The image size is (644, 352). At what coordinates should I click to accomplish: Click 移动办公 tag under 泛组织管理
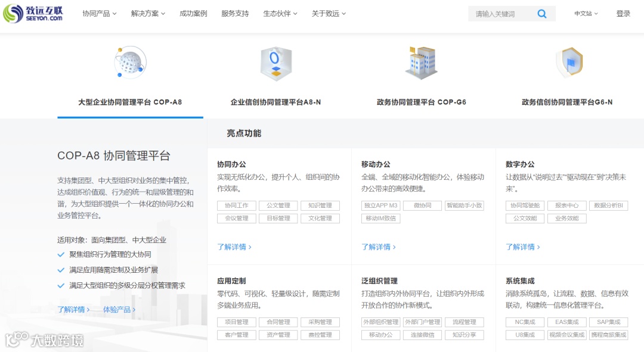coord(380,335)
